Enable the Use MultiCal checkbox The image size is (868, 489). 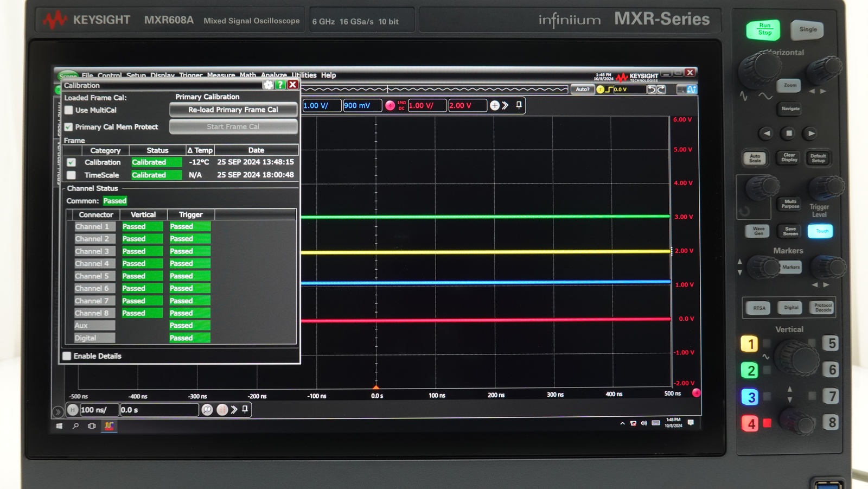[68, 110]
